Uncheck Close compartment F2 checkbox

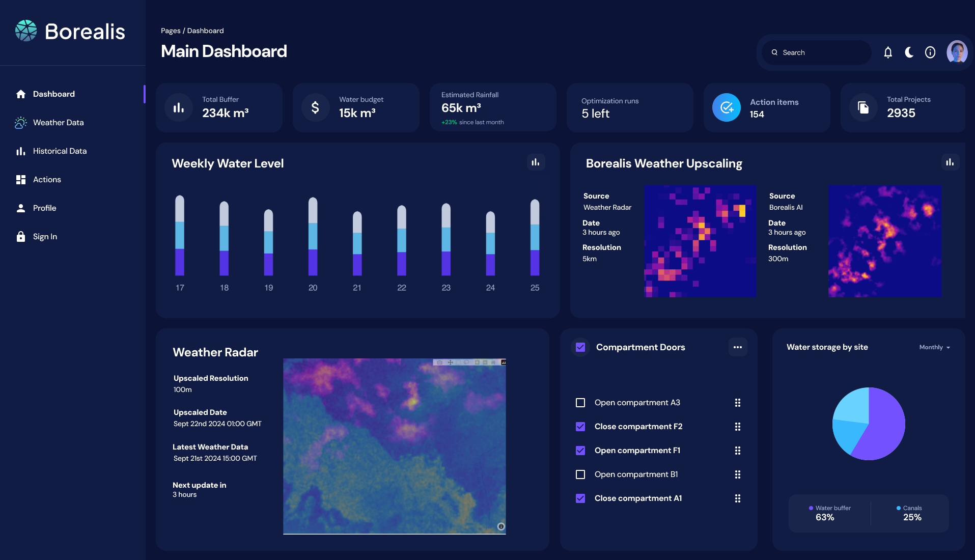click(580, 427)
